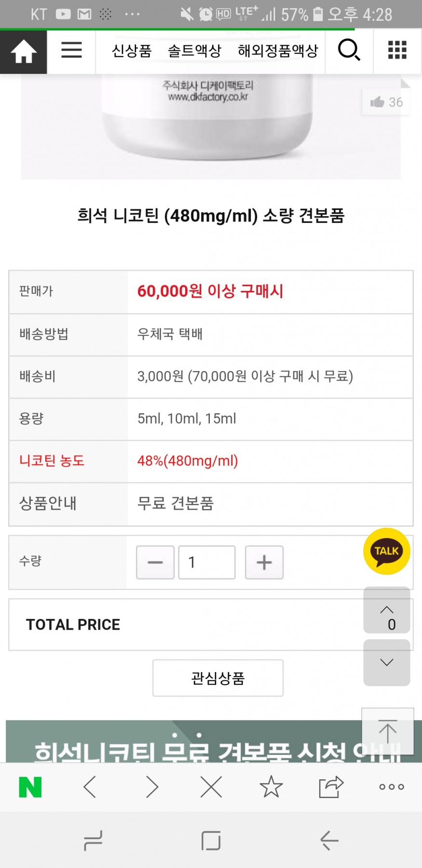The image size is (422, 868).
Task: Switch to 솔트액상 tab
Action: [194, 51]
